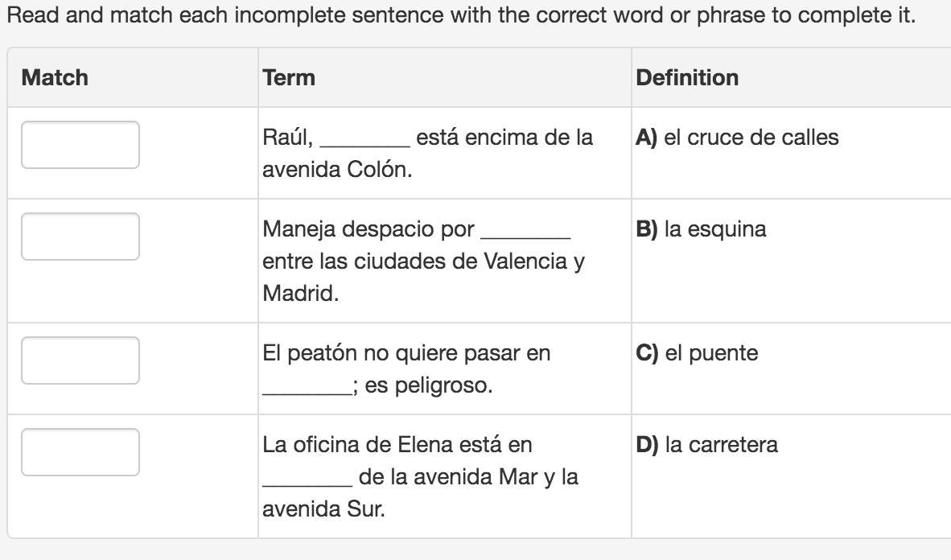Click the match box for the Maneja despacio sentence
This screenshot has height=560, width=951.
click(x=80, y=237)
